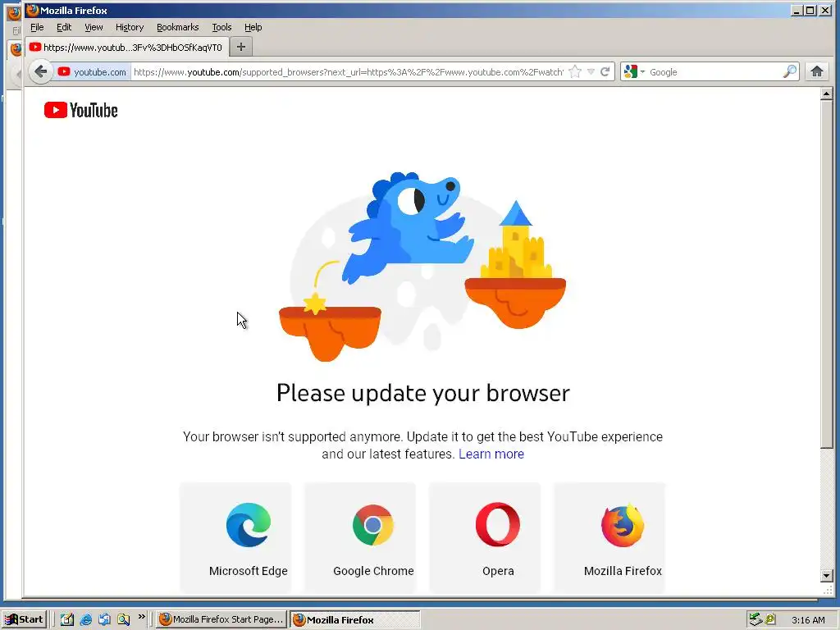Choose the Opera browser icon

click(498, 524)
